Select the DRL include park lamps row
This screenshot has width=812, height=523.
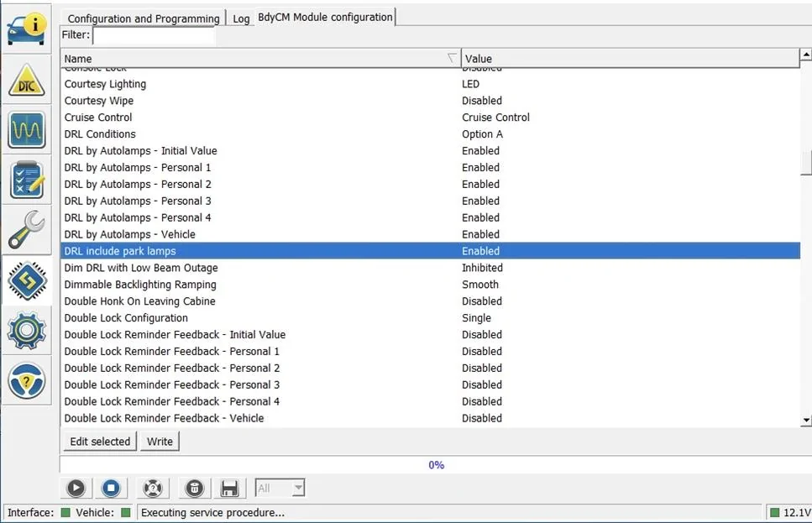coord(430,251)
